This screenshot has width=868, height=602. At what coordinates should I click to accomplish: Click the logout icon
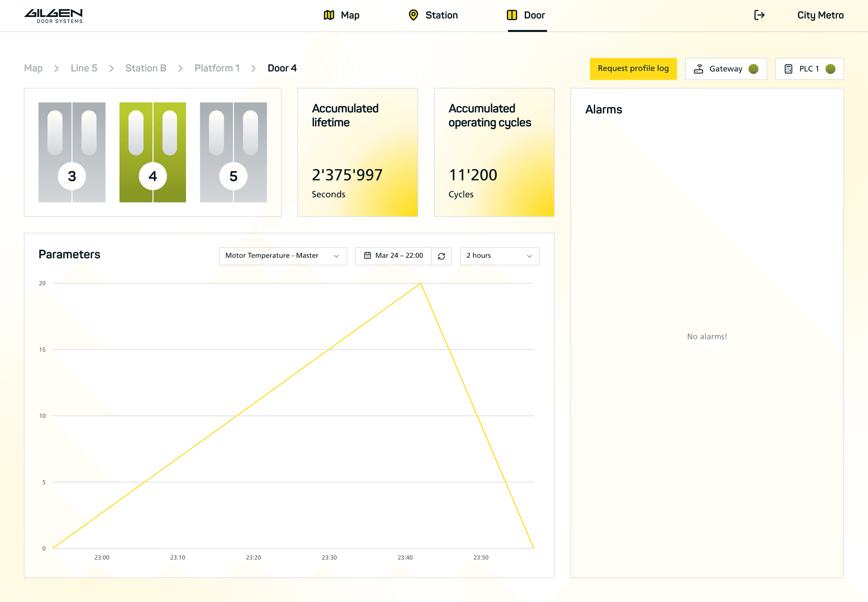click(x=759, y=15)
